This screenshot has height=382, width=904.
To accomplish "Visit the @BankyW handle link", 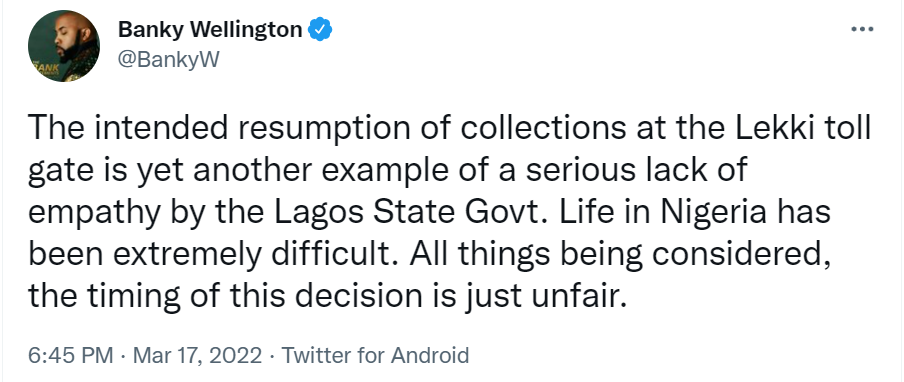I will point(169,59).
